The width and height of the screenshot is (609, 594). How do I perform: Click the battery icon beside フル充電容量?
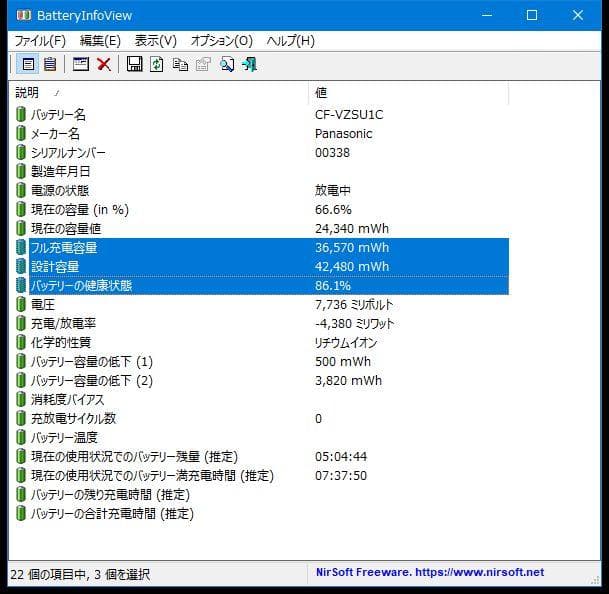click(21, 247)
